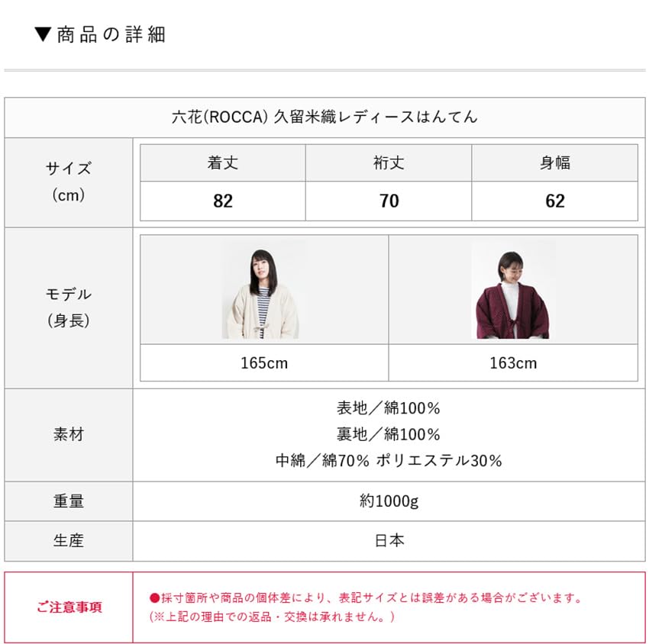Image resolution: width=649 pixels, height=644 pixels.
Task: Open the beige hanten model photo
Action: coord(264,290)
